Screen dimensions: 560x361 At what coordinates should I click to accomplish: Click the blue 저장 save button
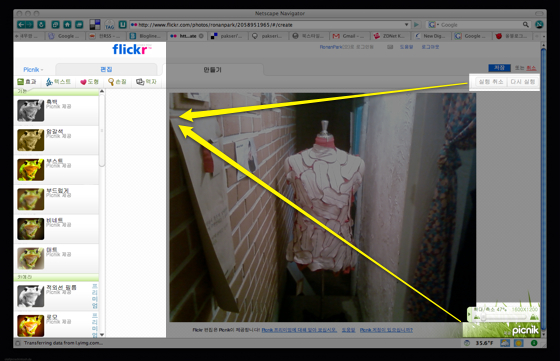(x=499, y=68)
